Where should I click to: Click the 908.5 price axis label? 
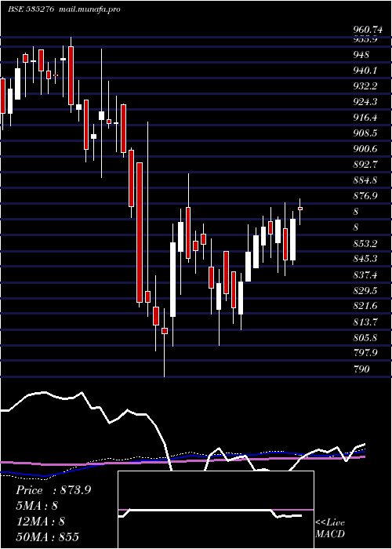pyautogui.click(x=365, y=133)
